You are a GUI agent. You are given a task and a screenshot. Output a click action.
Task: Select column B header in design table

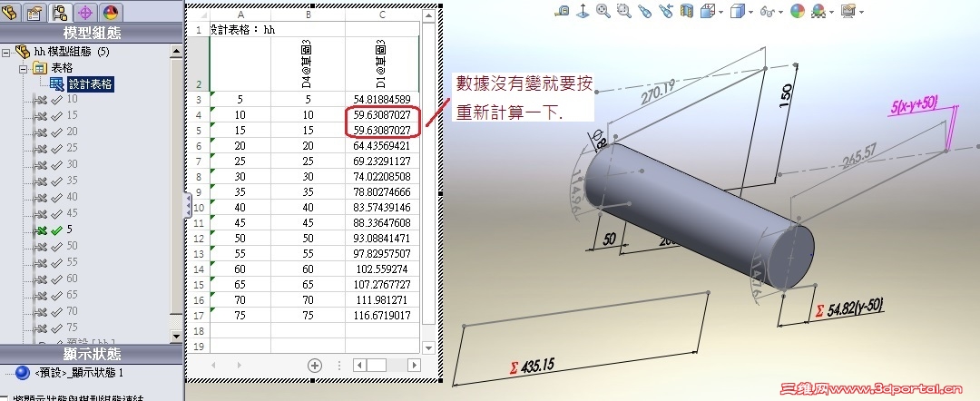click(x=309, y=15)
